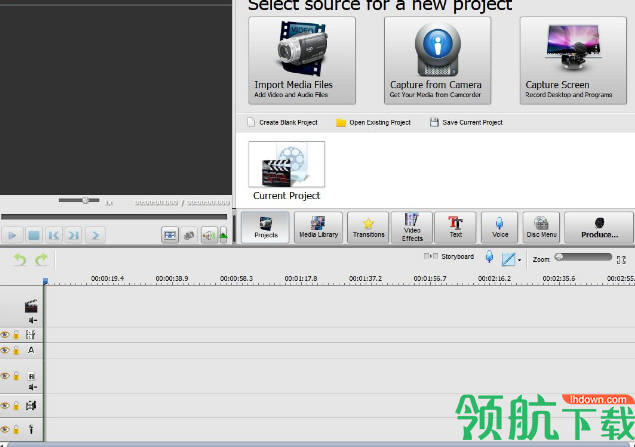Click the 00:01:17.8 mark on the timeline ruler
Viewport: 635px width, 447px height.
pos(301,279)
